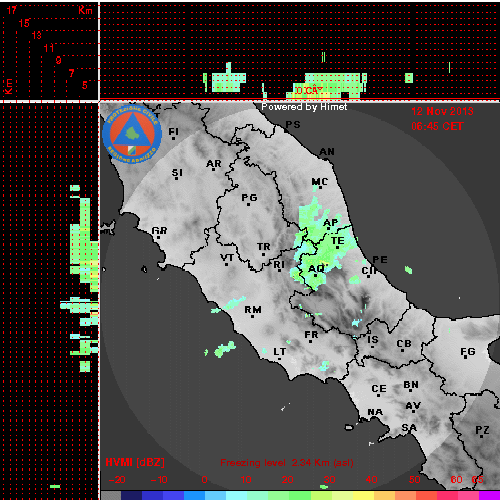The width and height of the screenshot is (500, 500).
Task: Click the 20 dBZ scale value
Action: click(x=287, y=480)
